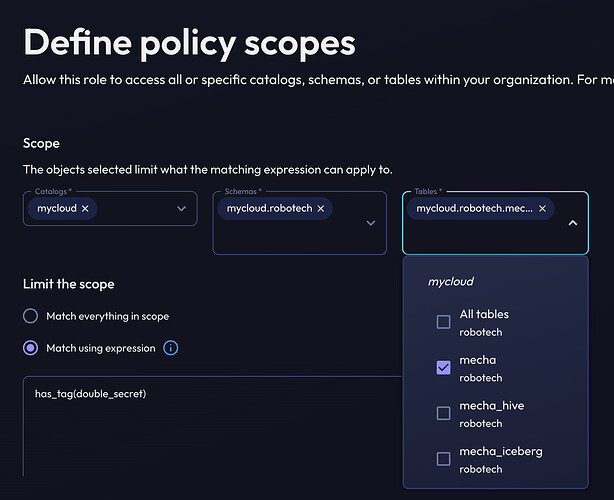
Task: Click the mycloud catalog chip label
Action: (53, 209)
